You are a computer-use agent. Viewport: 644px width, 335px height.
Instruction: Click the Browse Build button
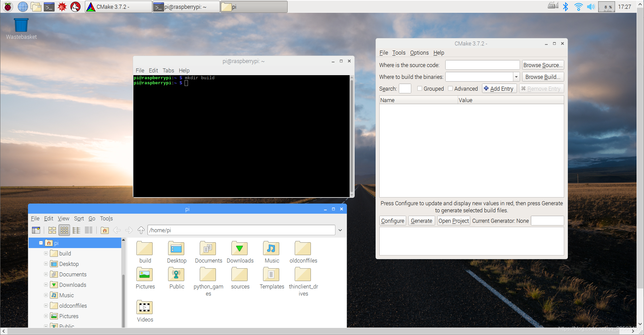tap(543, 77)
